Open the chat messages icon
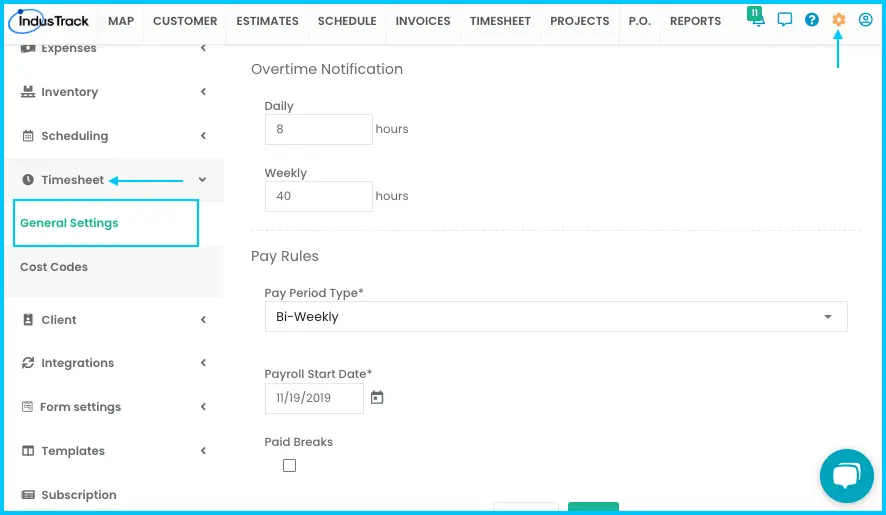The height and width of the screenshot is (515, 886). (784, 20)
